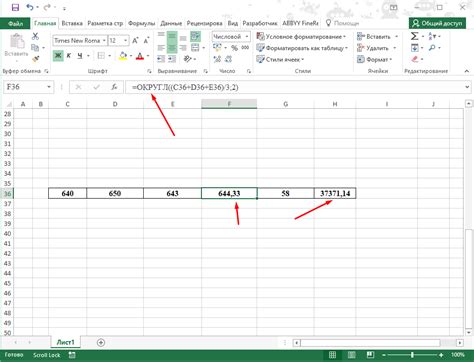Open the Числовой number format dropdown

point(247,36)
